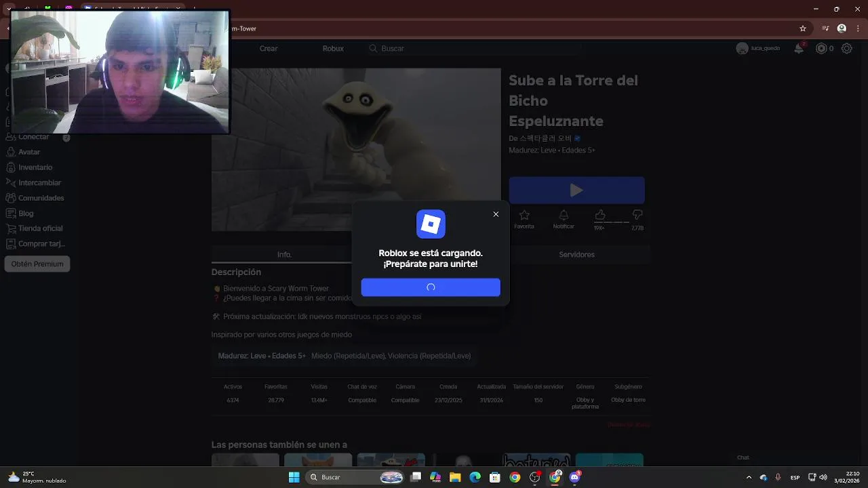868x488 pixels.
Task: Click the game preview image
Action: pos(356,149)
